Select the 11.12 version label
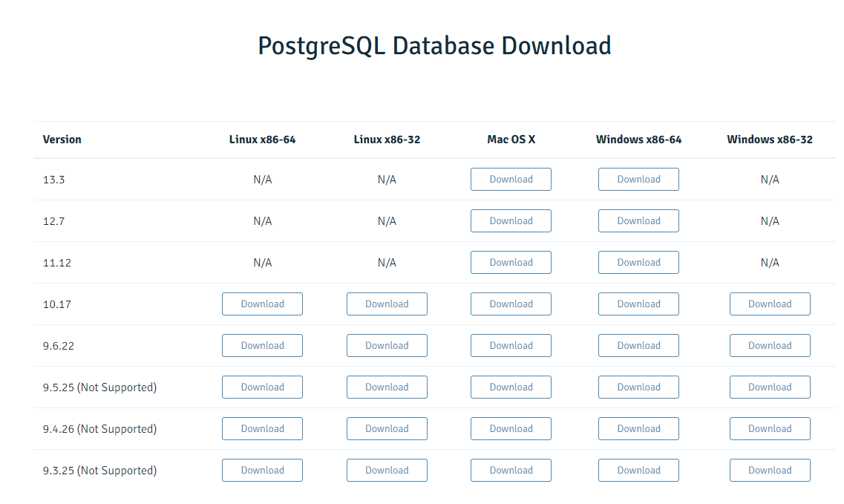 click(x=57, y=263)
